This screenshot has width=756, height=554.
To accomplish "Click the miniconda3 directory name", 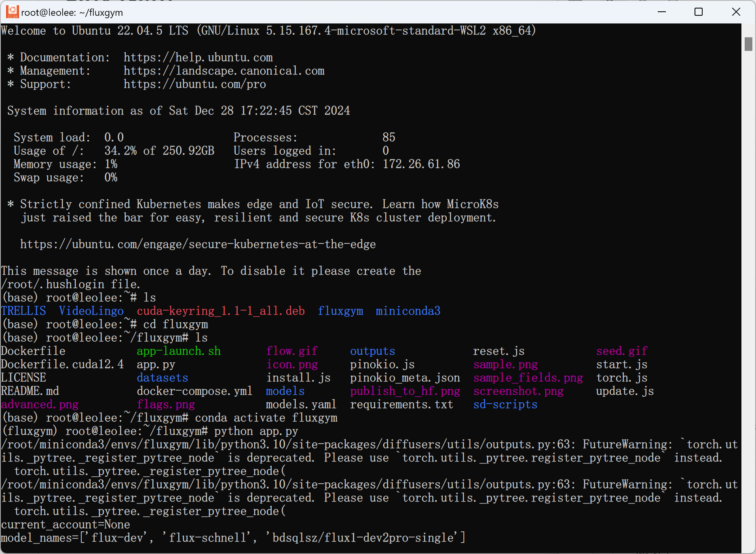I will coord(408,311).
